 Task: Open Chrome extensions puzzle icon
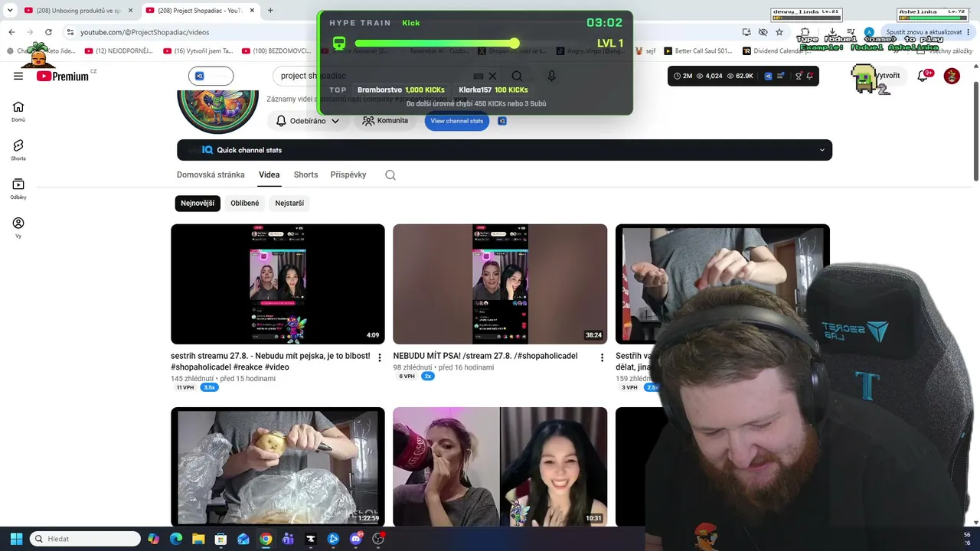(804, 32)
